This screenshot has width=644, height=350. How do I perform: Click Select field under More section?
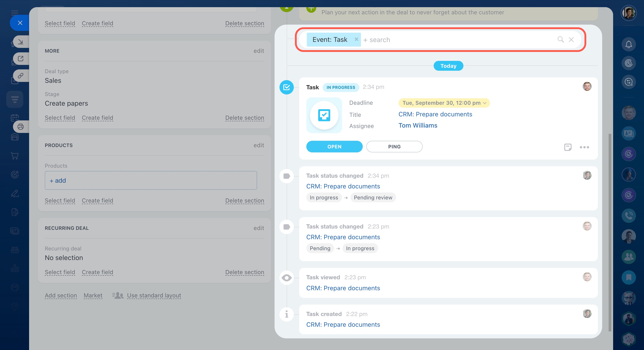(60, 117)
